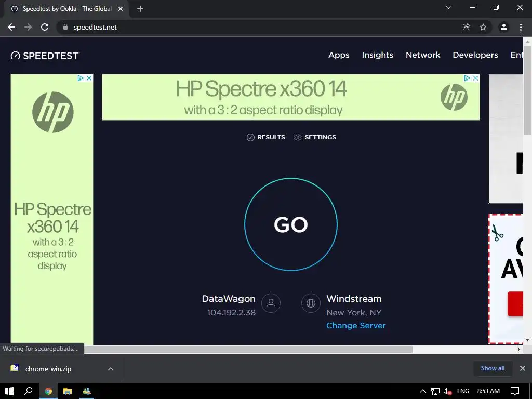The image size is (532, 399).
Task: Click the muted volume tray icon
Action: 447,391
